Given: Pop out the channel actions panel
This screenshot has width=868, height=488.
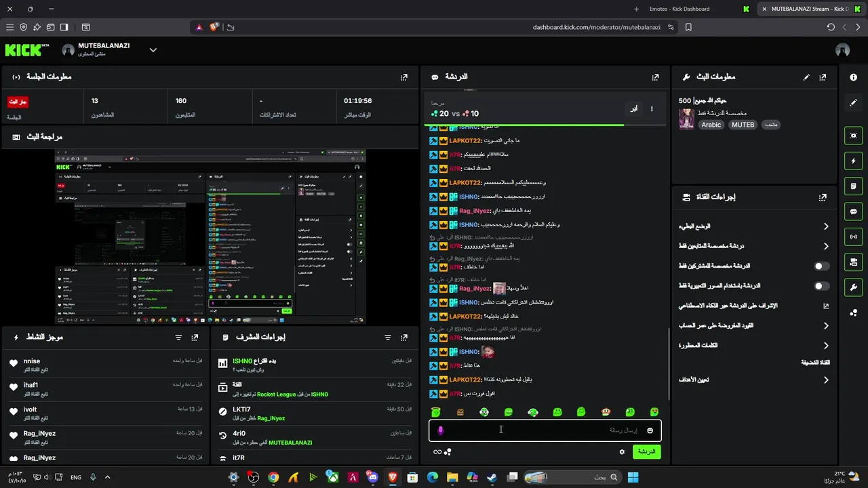Looking at the screenshot, I should pyautogui.click(x=823, y=197).
